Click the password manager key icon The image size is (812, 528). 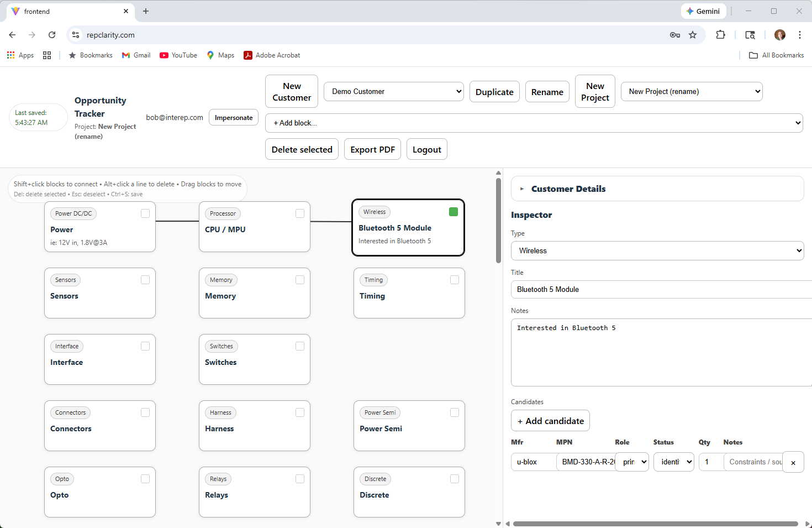click(x=675, y=34)
